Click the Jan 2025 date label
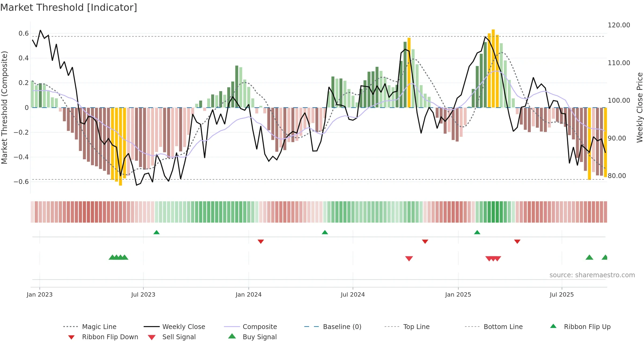Image resolution: width=644 pixels, height=362 pixels. point(458,294)
